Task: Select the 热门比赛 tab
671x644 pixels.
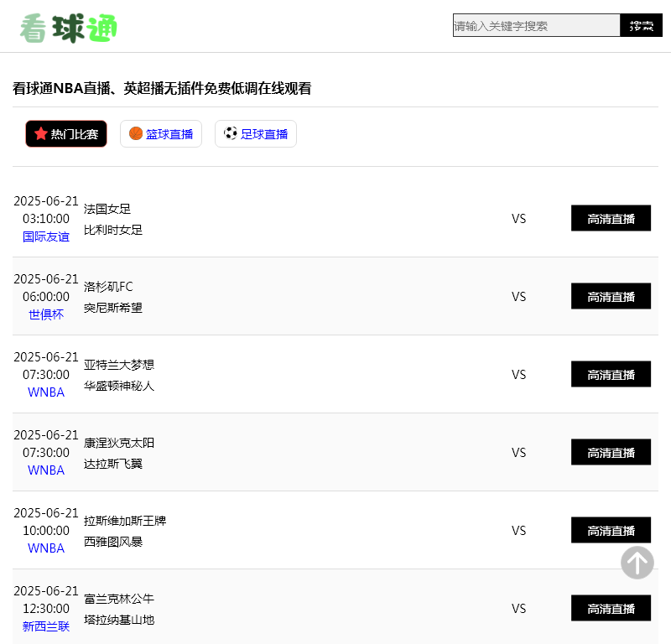Action: (x=66, y=133)
